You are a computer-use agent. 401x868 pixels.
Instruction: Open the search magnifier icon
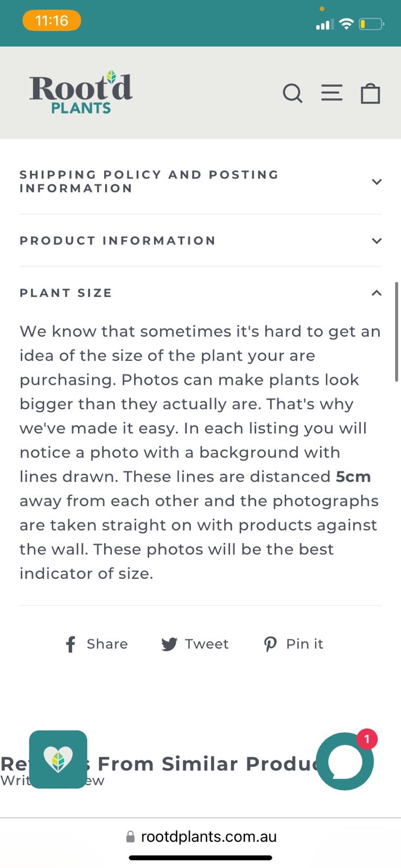[x=292, y=93]
